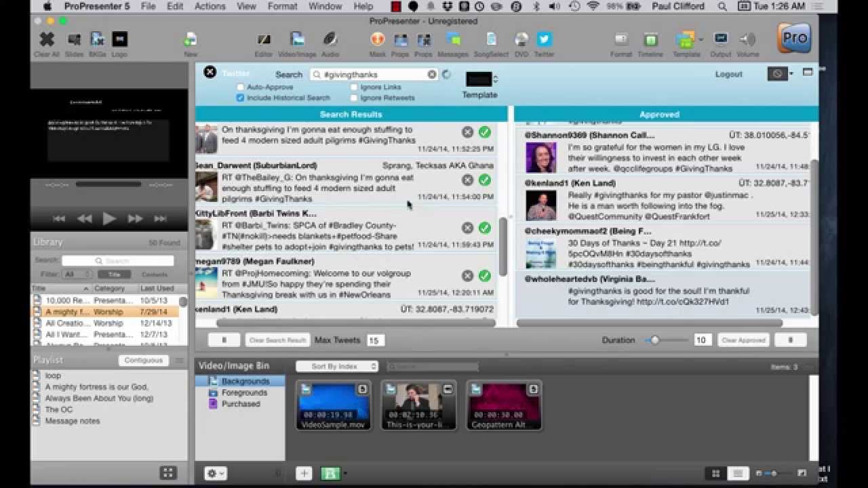Open the gear settings dropdown in bin

coord(216,474)
